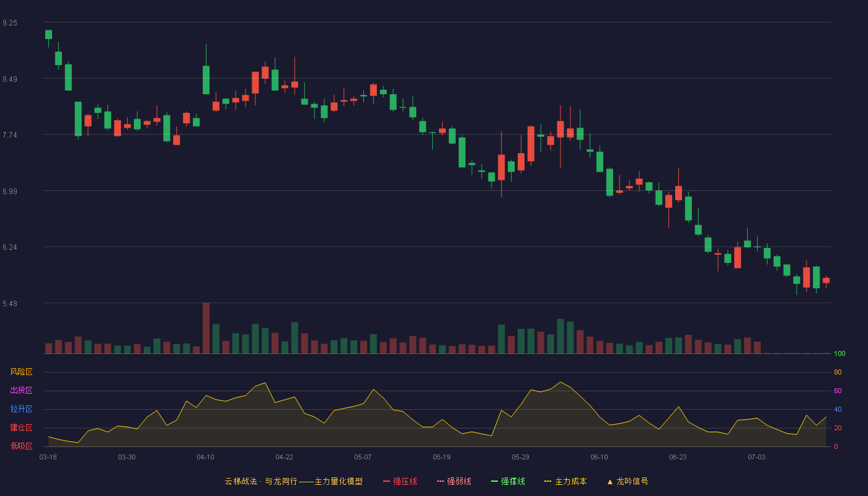The width and height of the screenshot is (868, 496).
Task: Toggle the 强弱线 legend series
Action: [x=454, y=481]
